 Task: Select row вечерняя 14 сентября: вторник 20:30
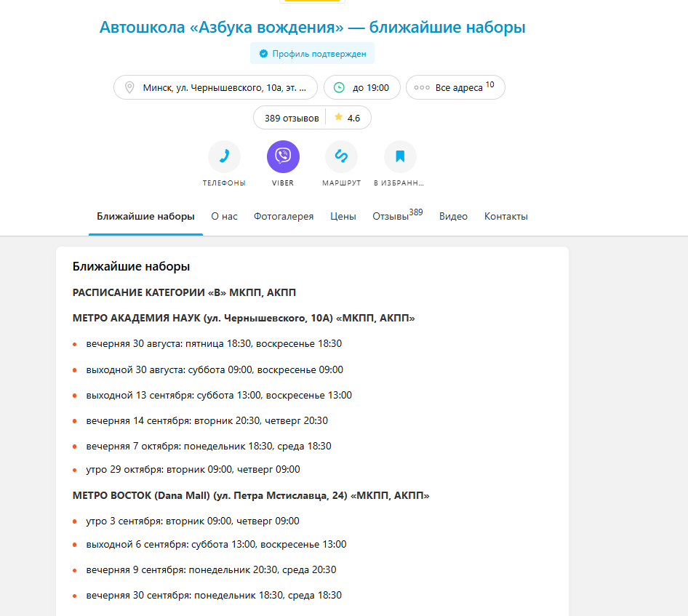coord(207,421)
